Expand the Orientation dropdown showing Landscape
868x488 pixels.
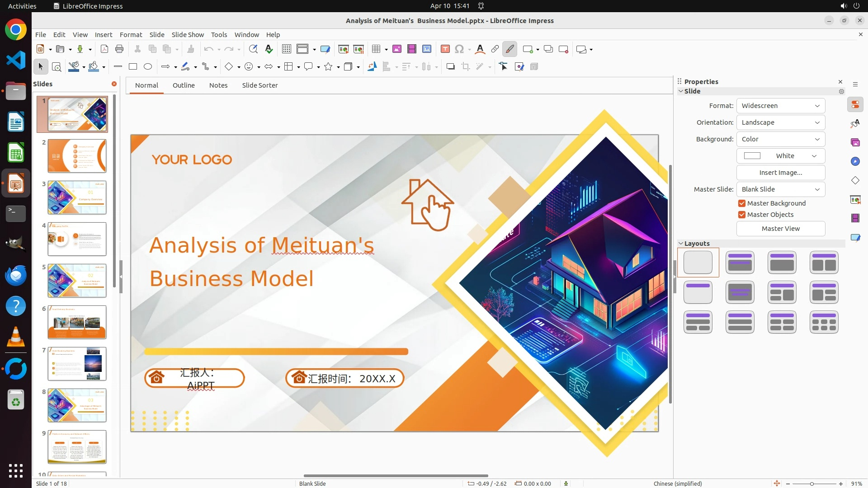click(x=780, y=122)
